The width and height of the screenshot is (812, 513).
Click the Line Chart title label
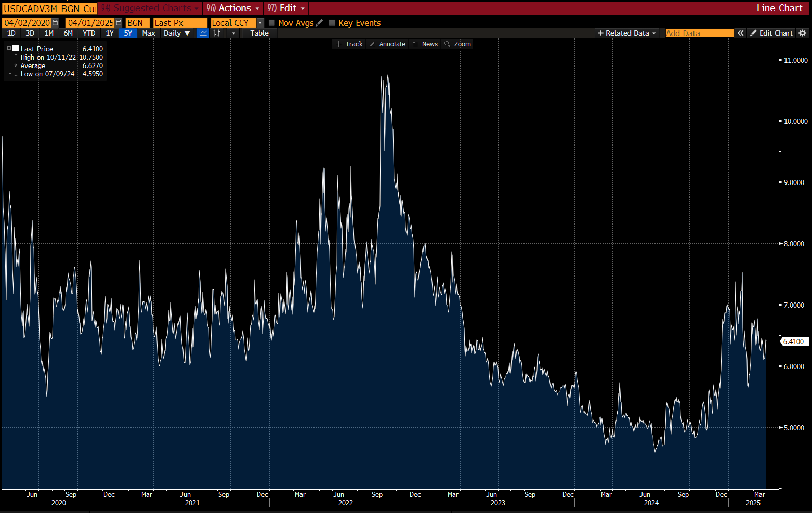click(x=779, y=8)
